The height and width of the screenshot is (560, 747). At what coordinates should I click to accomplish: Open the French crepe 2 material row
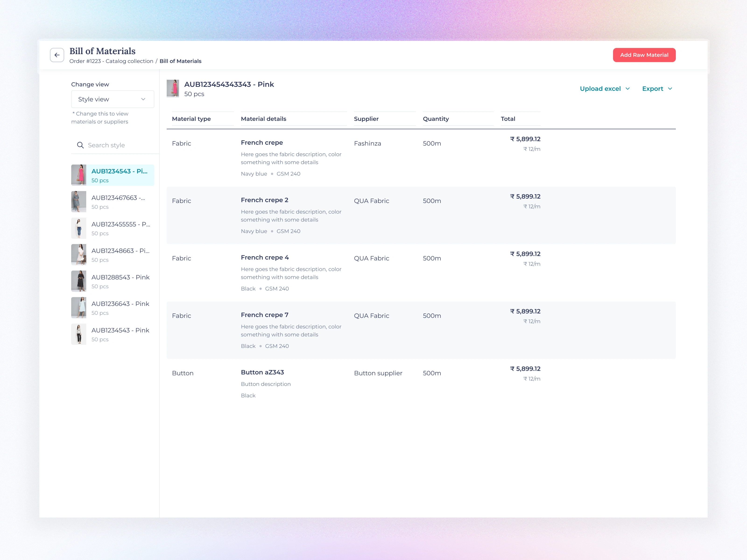(x=264, y=200)
